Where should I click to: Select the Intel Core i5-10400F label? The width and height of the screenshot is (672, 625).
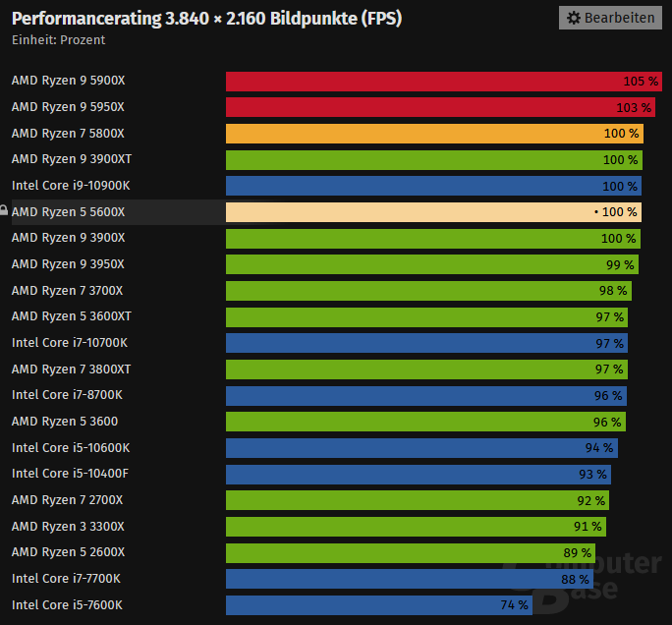70,474
